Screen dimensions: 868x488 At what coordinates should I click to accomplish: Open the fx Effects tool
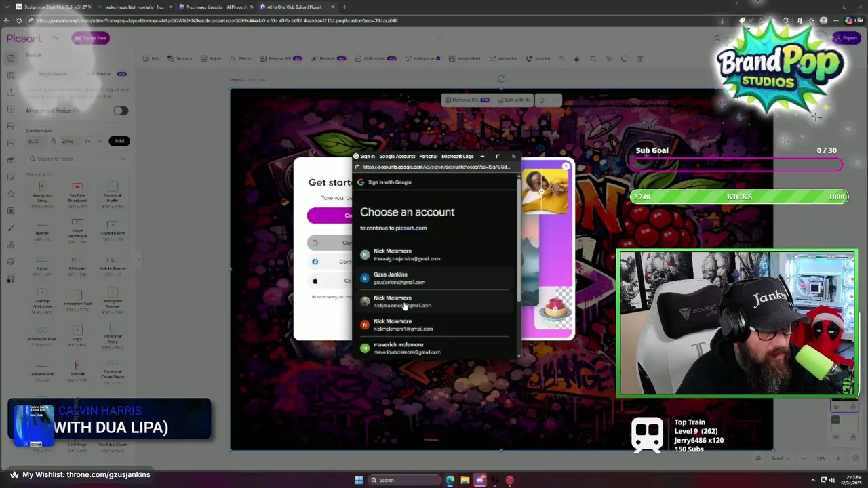[241, 58]
